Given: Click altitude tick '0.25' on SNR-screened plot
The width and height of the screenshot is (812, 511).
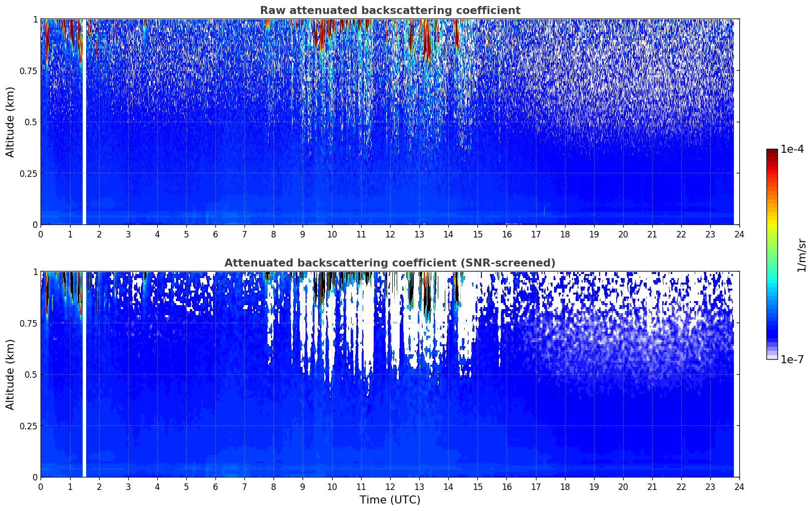Looking at the screenshot, I should pos(29,426).
